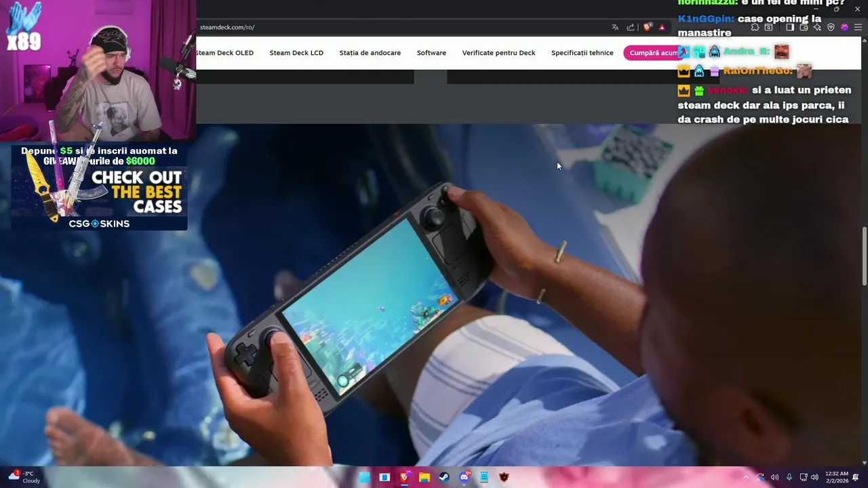The width and height of the screenshot is (868, 488).
Task: Click chat username K1nGGpin
Action: tap(706, 19)
